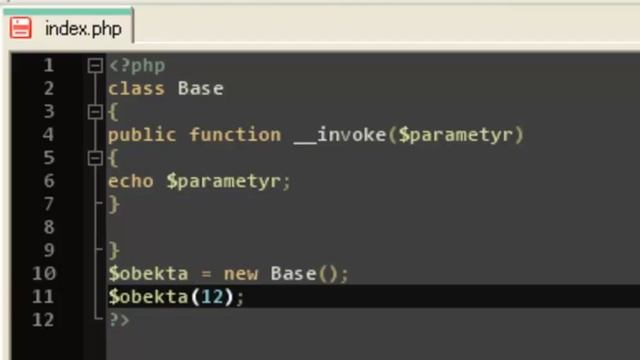Select line number 4 in the gutter
The height and width of the screenshot is (360, 640).
point(49,135)
